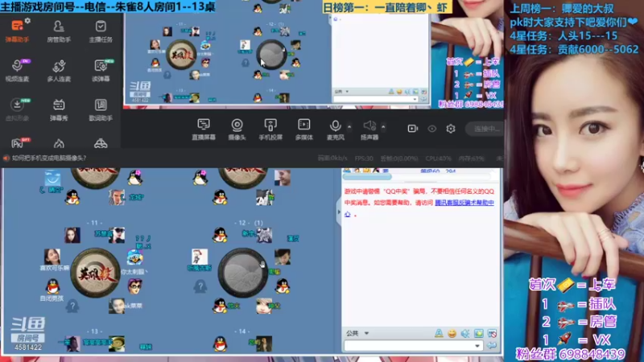Select player avatar 你太刺眼 at table 11

[x=134, y=257]
